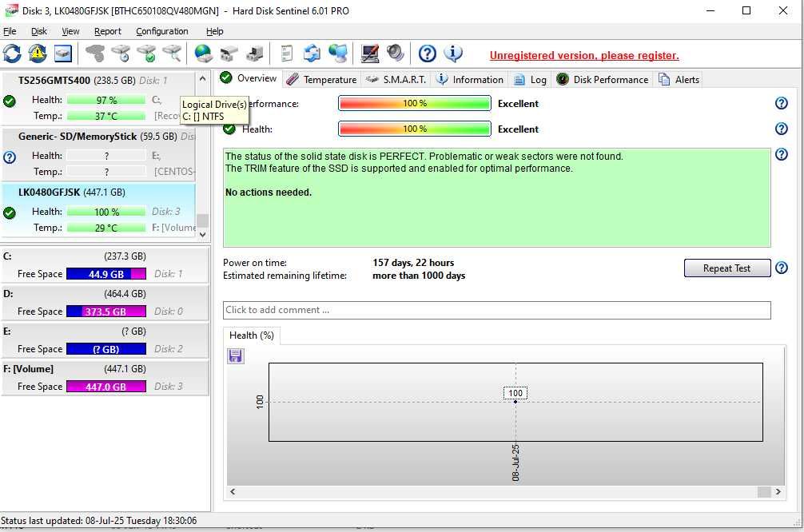804x532 pixels.
Task: Click unknown status icon of Generic SD/MemoryStick
Action: [x=10, y=157]
